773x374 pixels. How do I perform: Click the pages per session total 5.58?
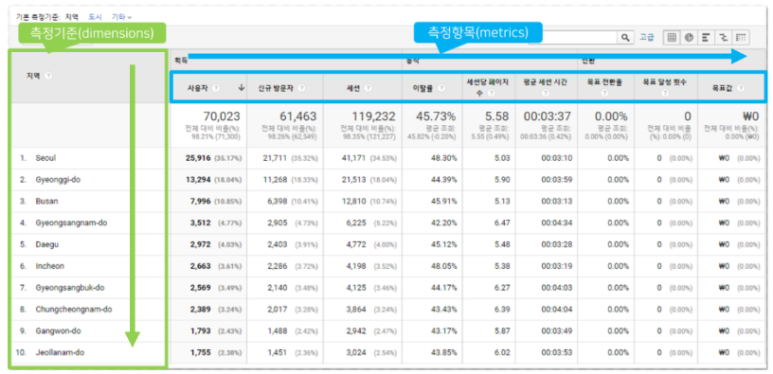click(498, 117)
